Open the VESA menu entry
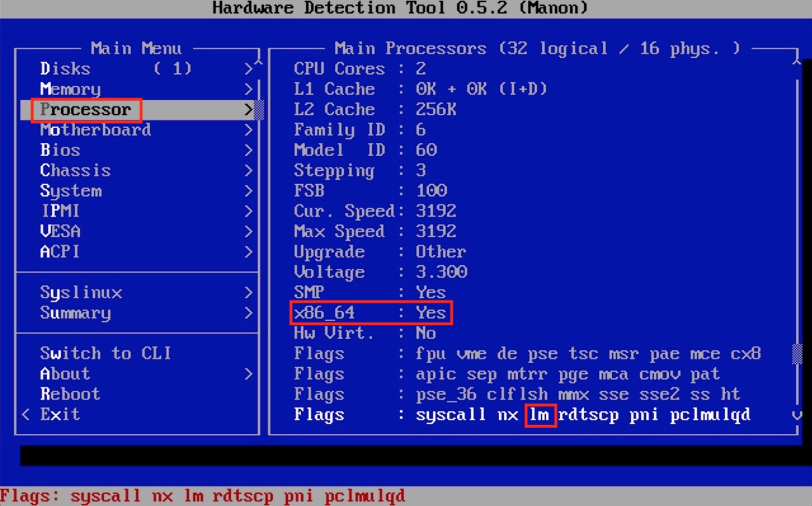The image size is (812, 506). (x=60, y=232)
